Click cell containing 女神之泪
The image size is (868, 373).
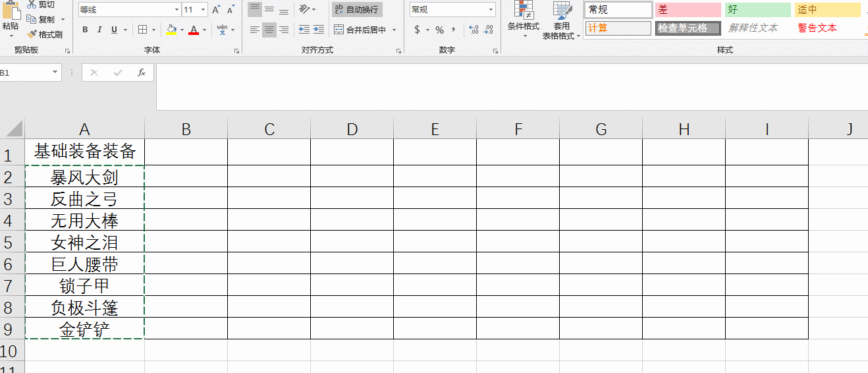coord(84,242)
